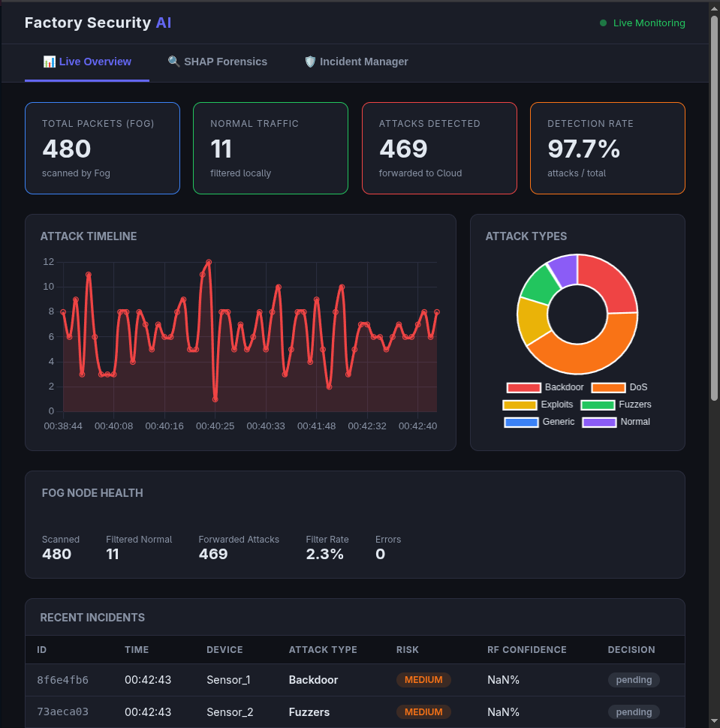720x728 pixels.
Task: Click the DECISION column header
Action: coord(631,649)
